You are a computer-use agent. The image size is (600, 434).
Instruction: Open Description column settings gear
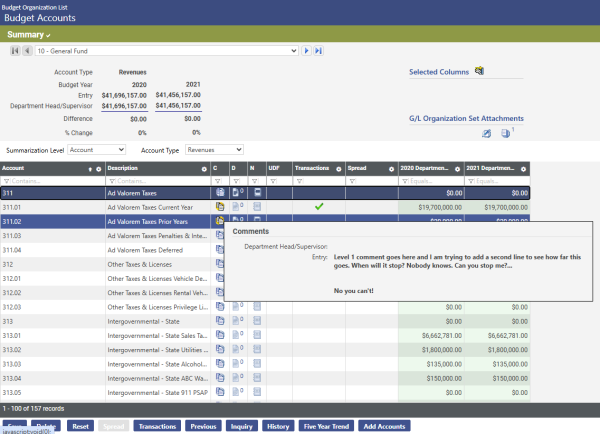(x=204, y=168)
